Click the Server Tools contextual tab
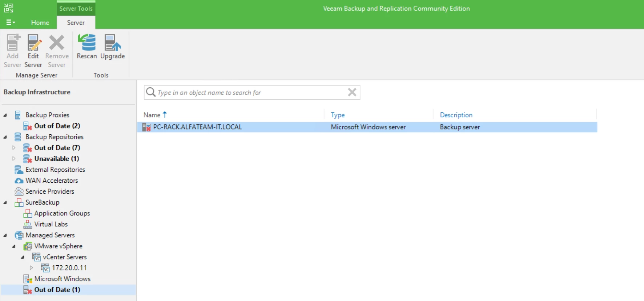This screenshot has height=301, width=644. pos(76,8)
